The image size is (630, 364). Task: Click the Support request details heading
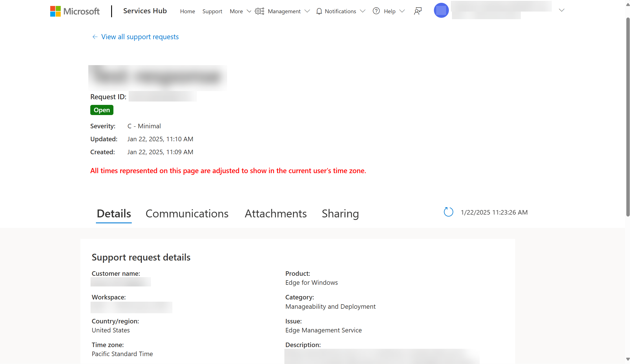(141, 257)
